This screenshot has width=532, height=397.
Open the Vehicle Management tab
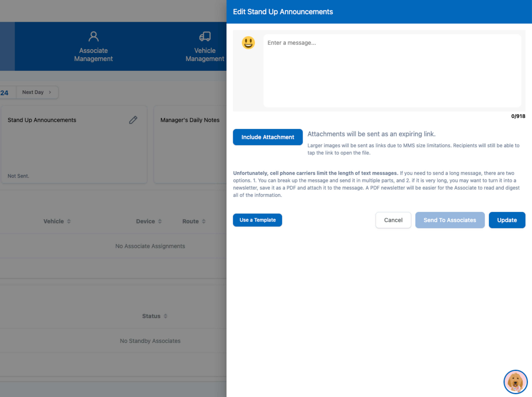(x=205, y=55)
